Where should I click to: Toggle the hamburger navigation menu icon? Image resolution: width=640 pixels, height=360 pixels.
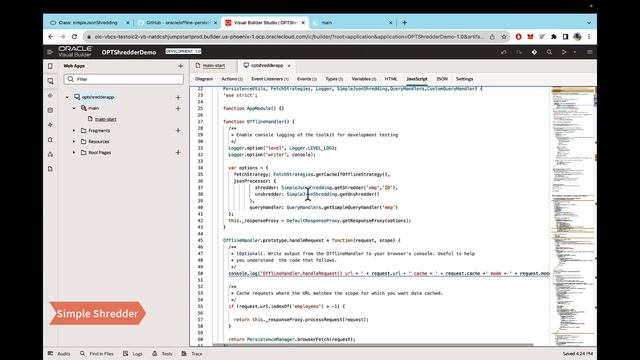50,52
